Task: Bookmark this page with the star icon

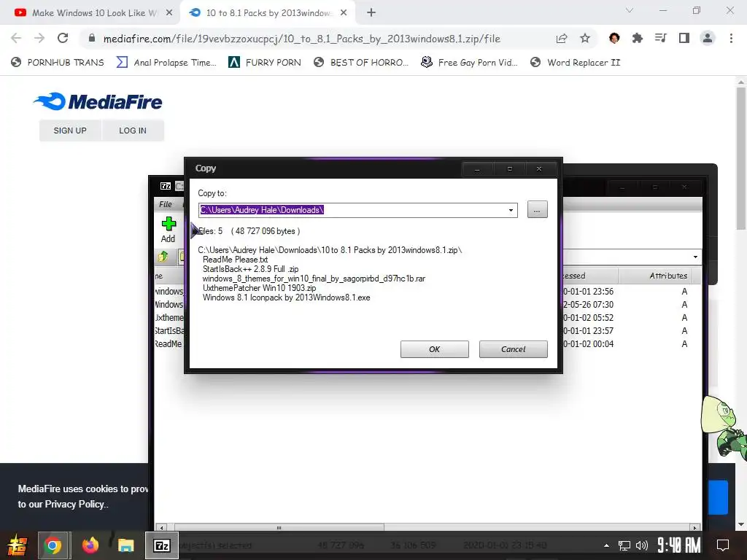Action: pos(585,39)
